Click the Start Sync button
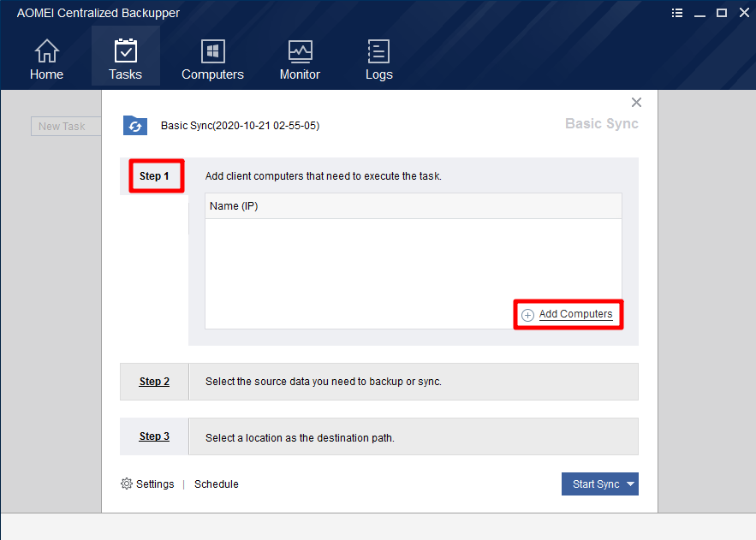The height and width of the screenshot is (540, 756). [x=596, y=484]
